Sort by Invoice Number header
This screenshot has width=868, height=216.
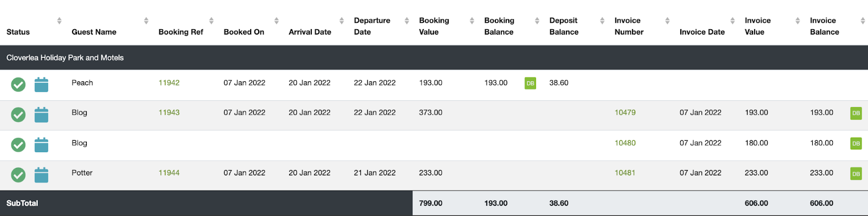[x=629, y=26]
